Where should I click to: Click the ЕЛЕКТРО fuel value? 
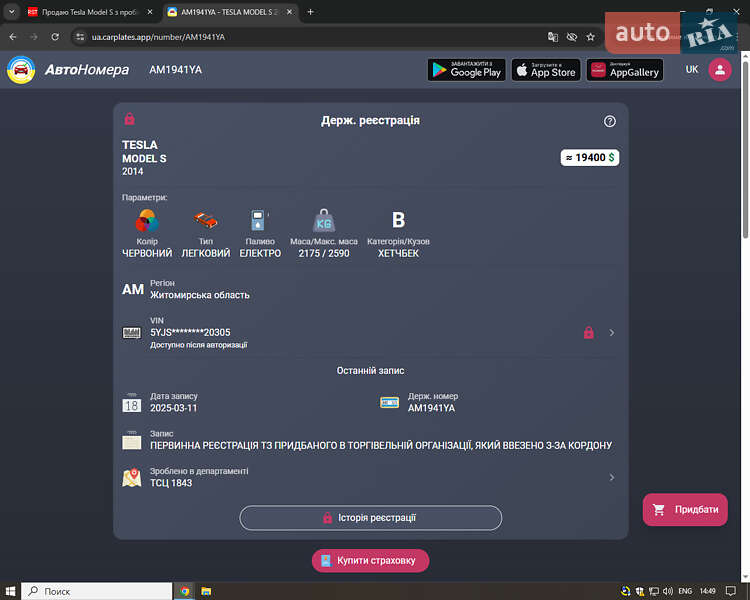coord(260,254)
